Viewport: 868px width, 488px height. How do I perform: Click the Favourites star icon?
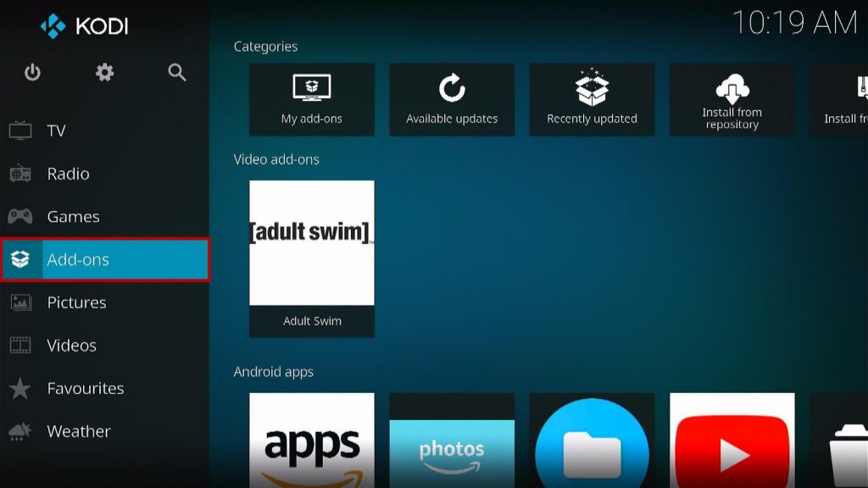20,388
